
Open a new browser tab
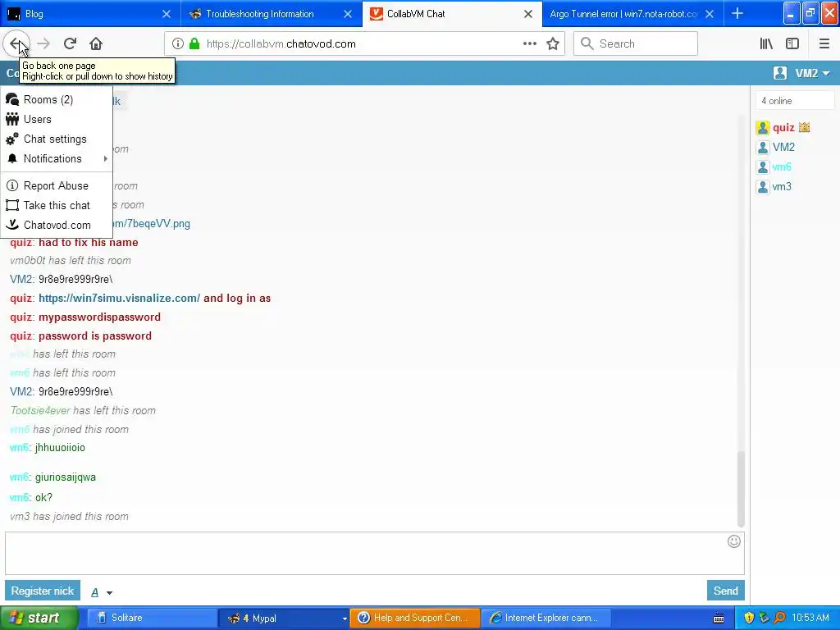737,14
